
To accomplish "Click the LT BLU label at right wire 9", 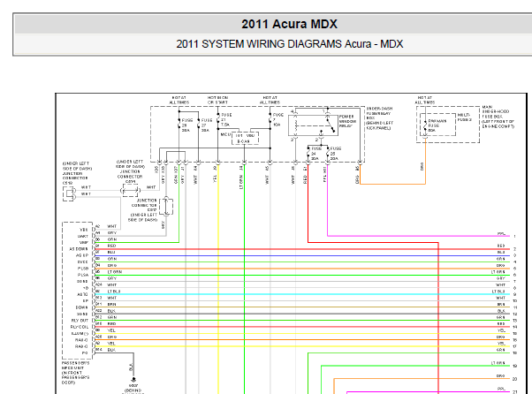I will click(498, 292).
